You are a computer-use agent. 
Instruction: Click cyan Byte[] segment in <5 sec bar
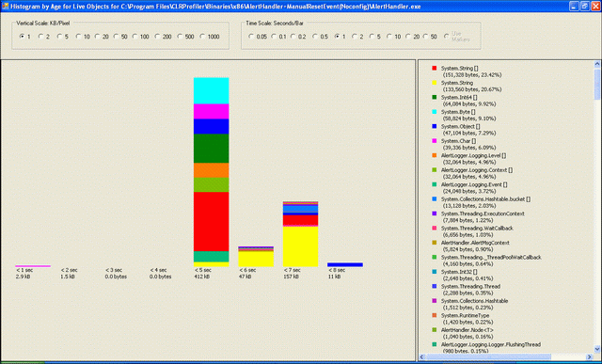point(211,90)
